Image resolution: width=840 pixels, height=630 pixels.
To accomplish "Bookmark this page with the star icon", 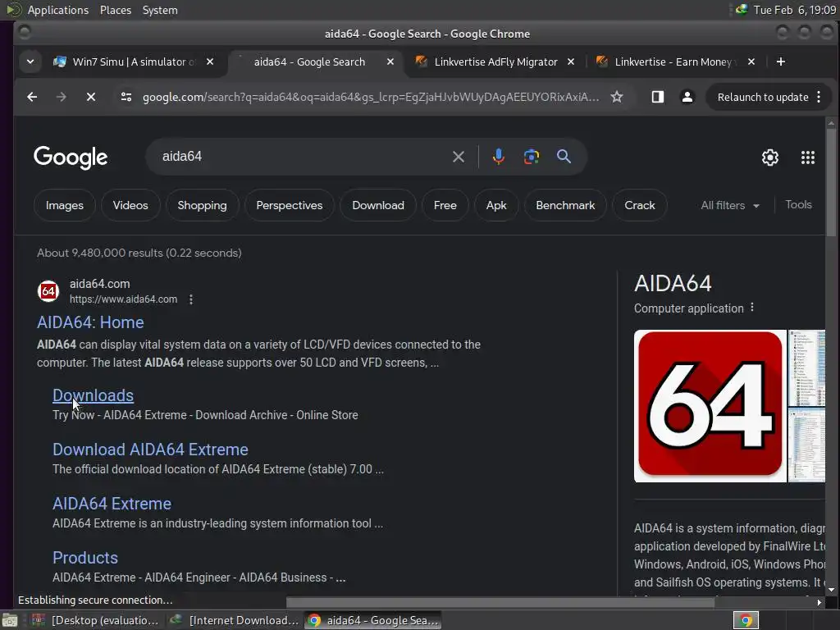I will point(617,97).
